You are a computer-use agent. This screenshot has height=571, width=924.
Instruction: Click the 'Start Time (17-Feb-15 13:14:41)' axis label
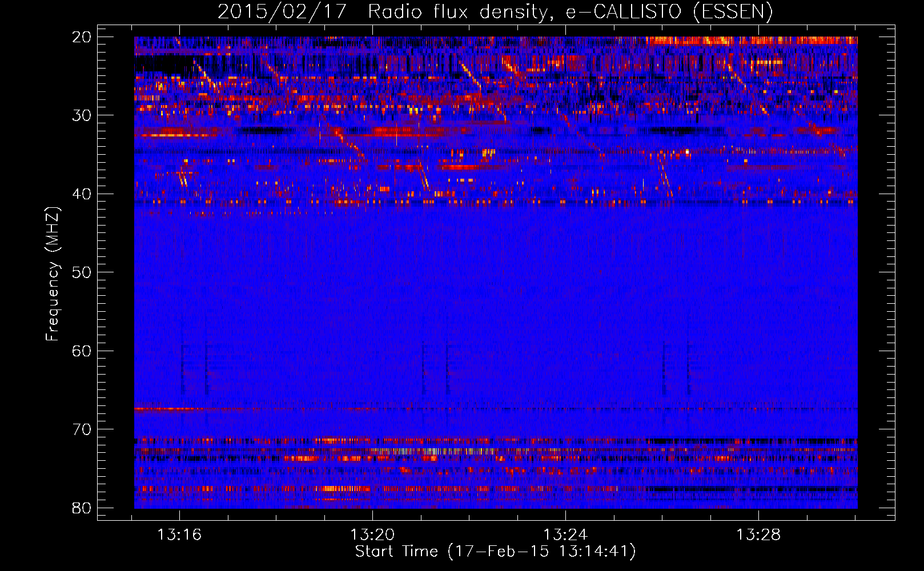click(x=495, y=552)
